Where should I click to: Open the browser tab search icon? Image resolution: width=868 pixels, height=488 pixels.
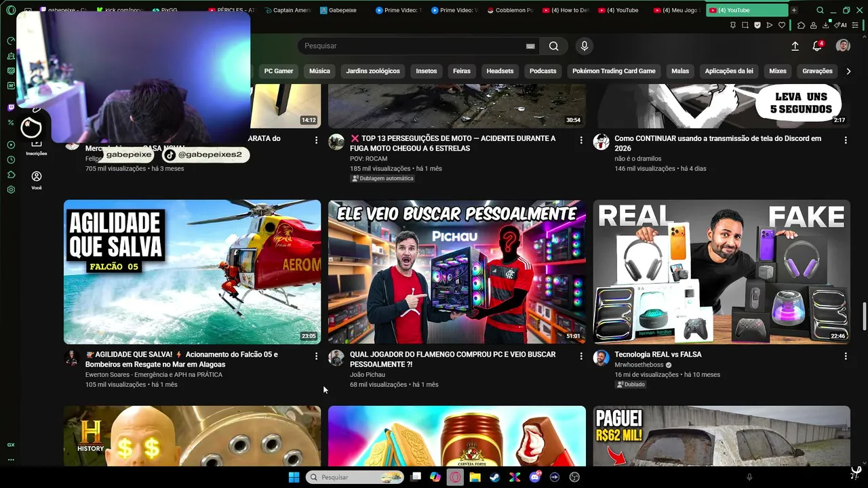[820, 10]
